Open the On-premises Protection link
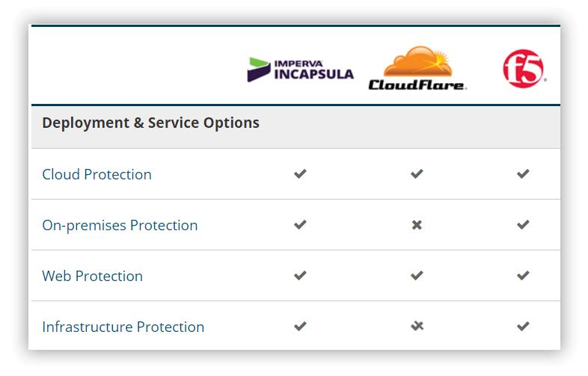Viewport: 588px width, 376px height. click(x=120, y=225)
